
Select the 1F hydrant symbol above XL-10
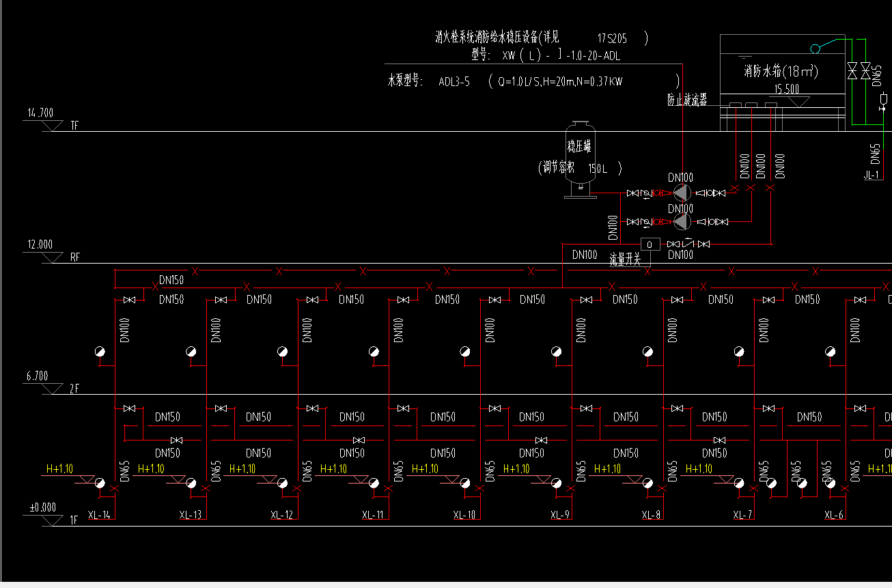click(x=465, y=483)
